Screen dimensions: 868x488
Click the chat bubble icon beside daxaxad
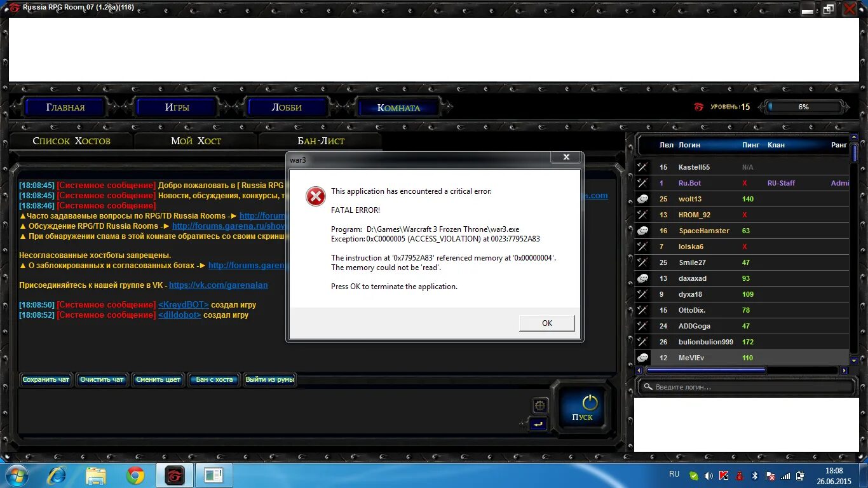coord(642,278)
